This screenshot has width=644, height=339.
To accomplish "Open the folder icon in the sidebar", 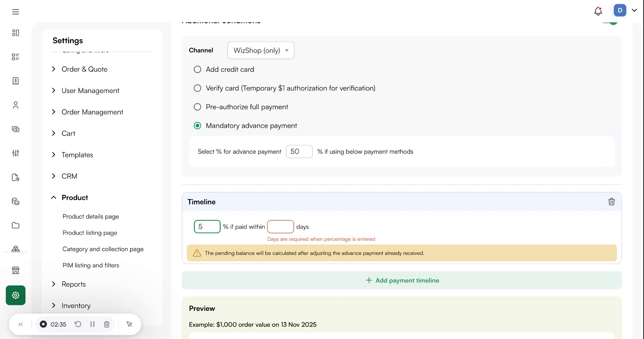I will 15,225.
